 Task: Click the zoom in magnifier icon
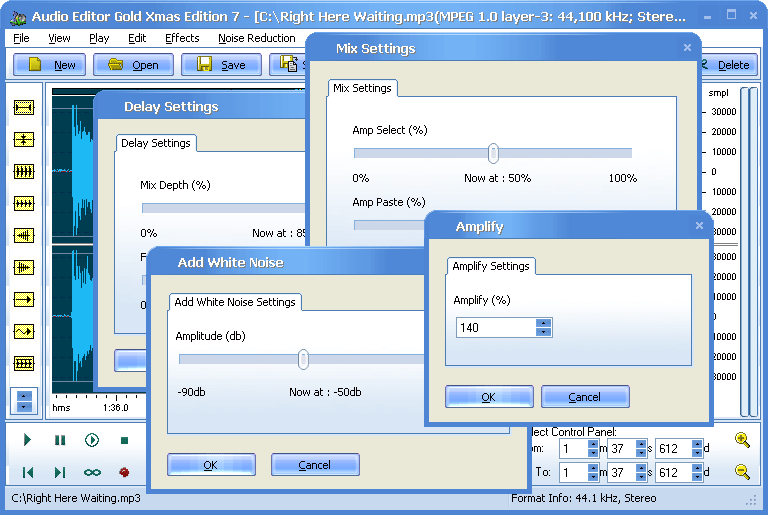[x=743, y=440]
